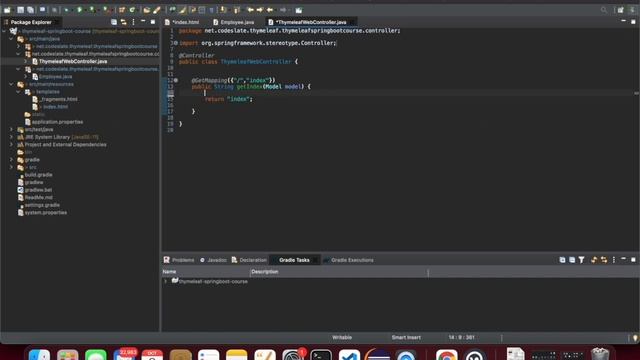This screenshot has height=360, width=640.
Task: Expand thymeleaf-springboot-course in Gradle Tasks
Action: tap(166, 281)
